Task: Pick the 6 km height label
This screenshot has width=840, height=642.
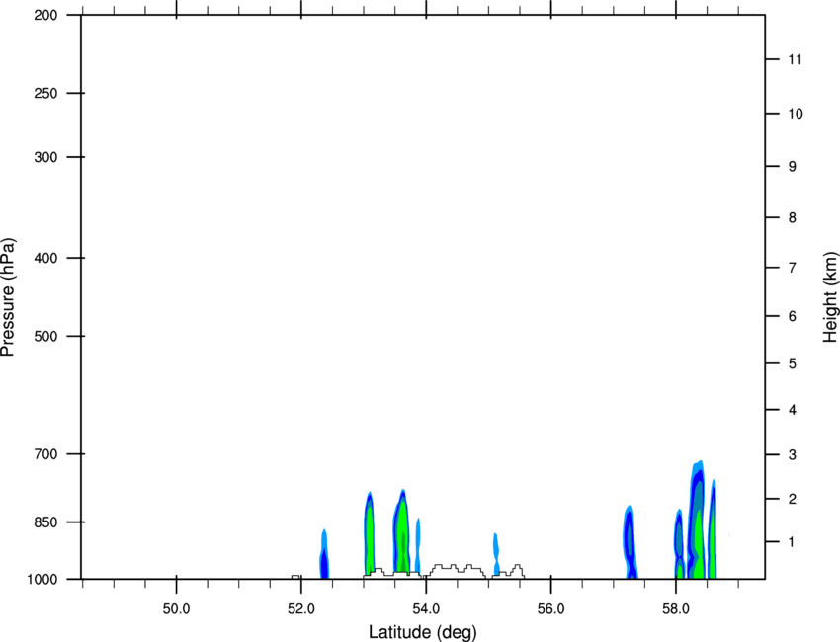Action: [793, 316]
